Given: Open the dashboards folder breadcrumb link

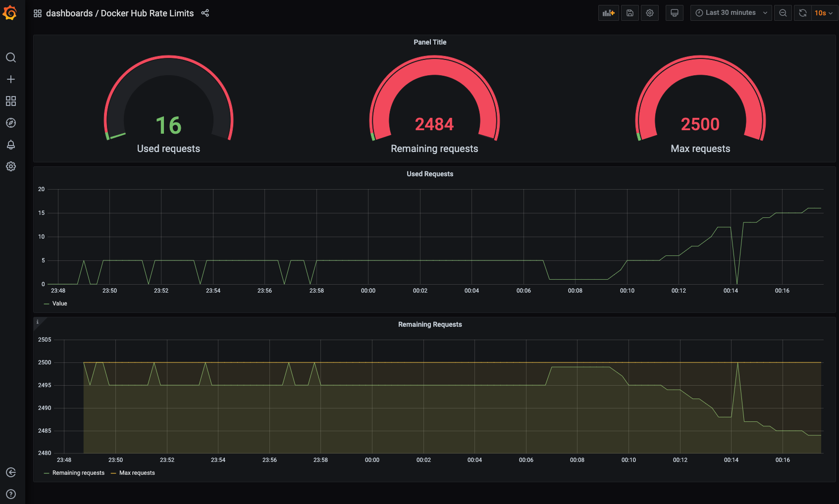Looking at the screenshot, I should pos(69,13).
